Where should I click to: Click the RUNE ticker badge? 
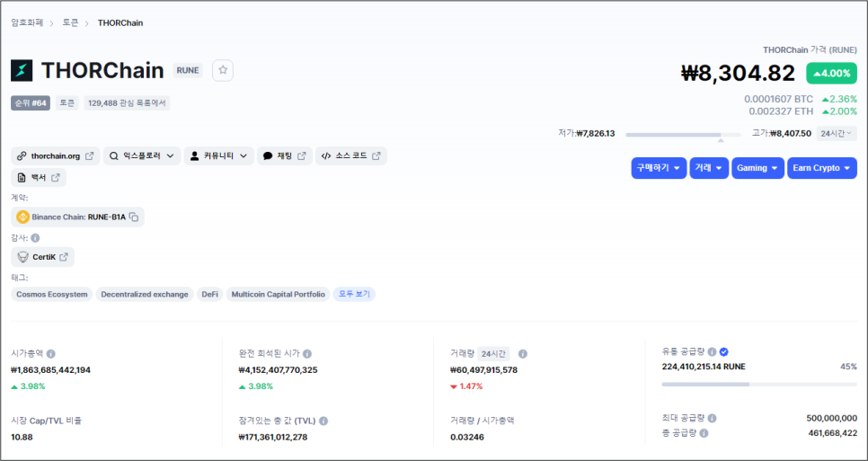coord(188,70)
